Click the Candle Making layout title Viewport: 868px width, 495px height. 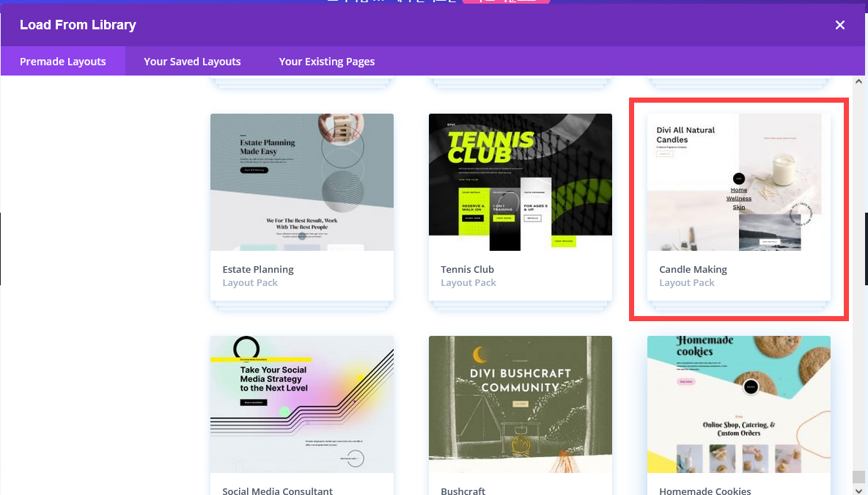693,269
